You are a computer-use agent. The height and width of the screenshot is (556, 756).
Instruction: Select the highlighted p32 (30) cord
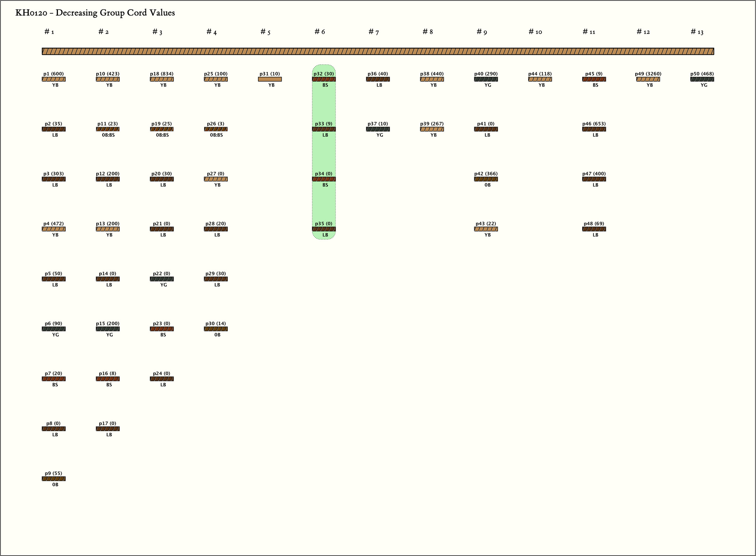[324, 79]
